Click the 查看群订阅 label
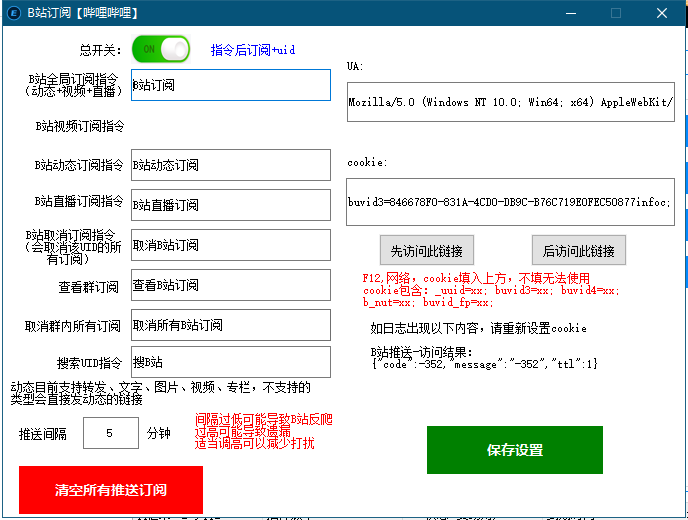The width and height of the screenshot is (688, 520). [x=89, y=287]
